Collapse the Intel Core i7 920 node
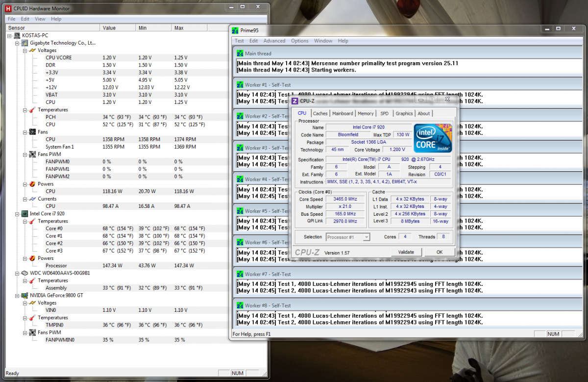 point(18,214)
